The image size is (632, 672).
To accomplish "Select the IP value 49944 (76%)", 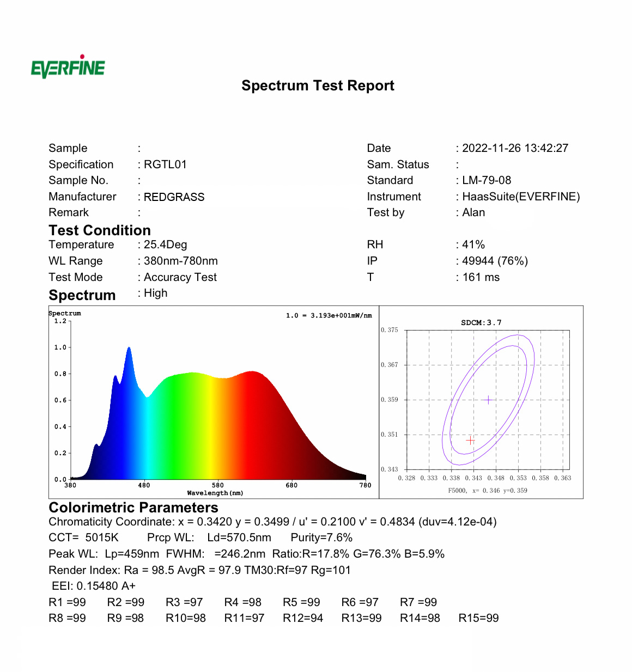I will point(495,261).
